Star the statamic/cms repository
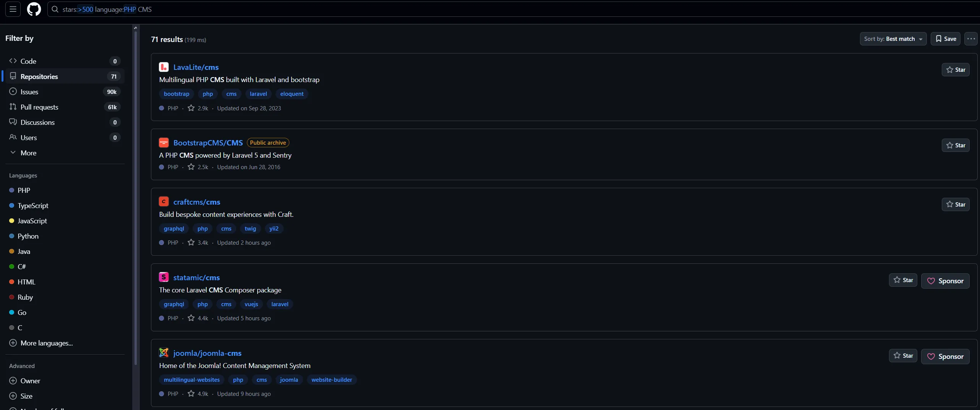The width and height of the screenshot is (980, 410). (903, 280)
